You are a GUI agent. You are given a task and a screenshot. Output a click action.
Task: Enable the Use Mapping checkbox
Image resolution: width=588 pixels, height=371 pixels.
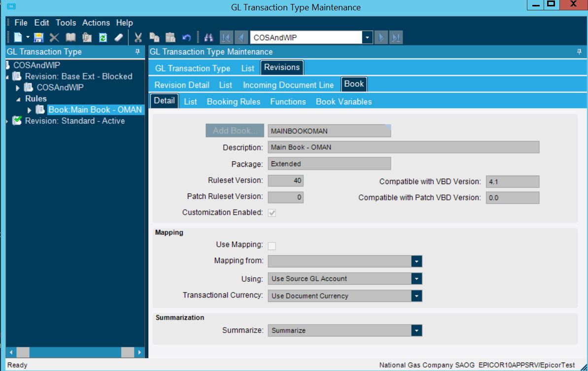(x=272, y=246)
